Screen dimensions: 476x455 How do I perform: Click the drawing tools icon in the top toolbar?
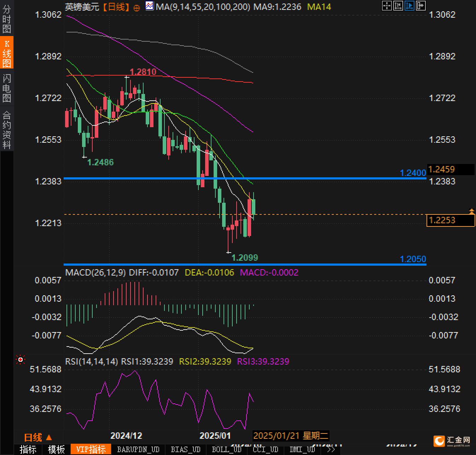(398, 6)
